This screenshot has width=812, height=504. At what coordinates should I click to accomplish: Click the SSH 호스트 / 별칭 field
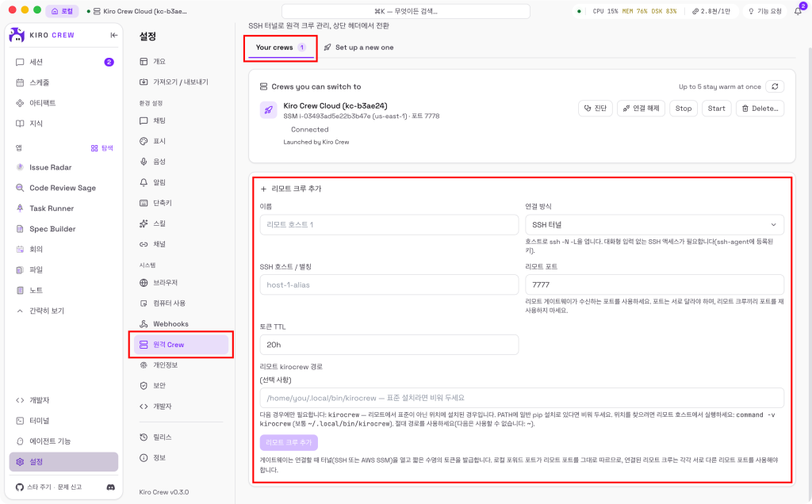pyautogui.click(x=389, y=284)
